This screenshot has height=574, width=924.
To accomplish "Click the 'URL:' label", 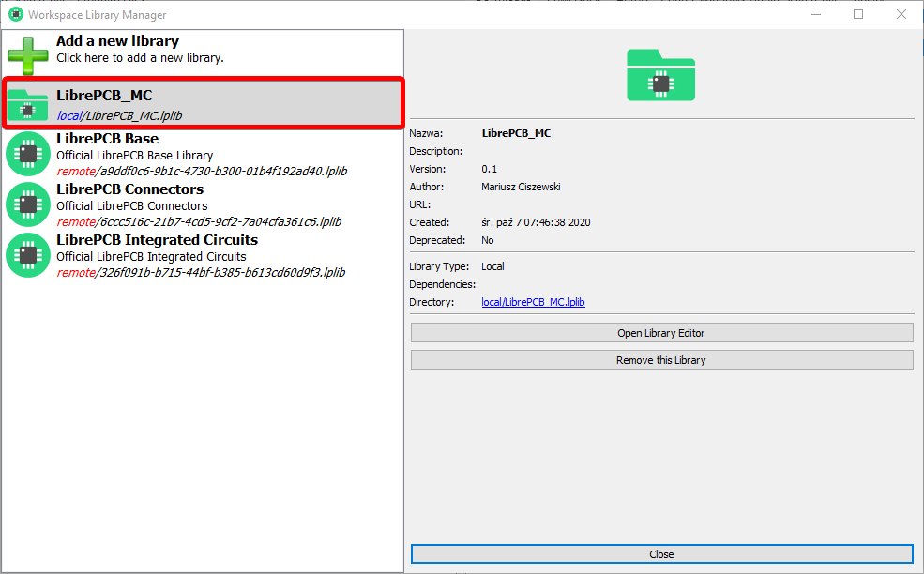I will [420, 204].
